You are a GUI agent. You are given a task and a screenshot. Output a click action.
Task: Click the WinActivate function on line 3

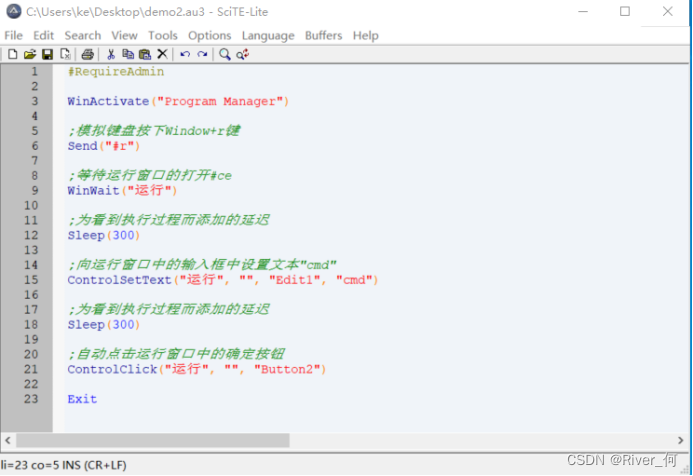point(108,101)
